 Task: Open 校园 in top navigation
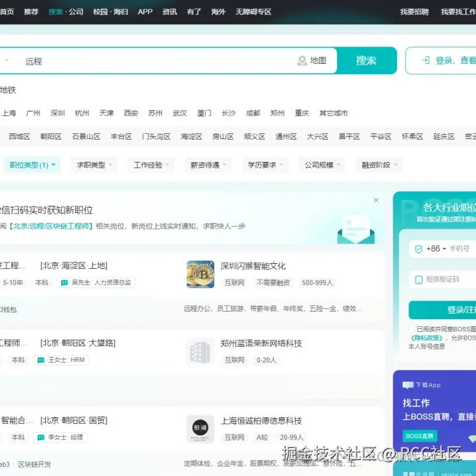click(101, 12)
